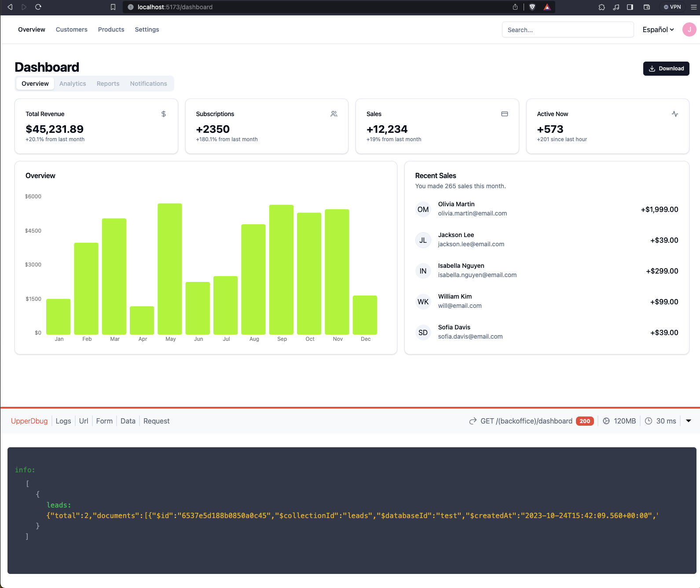Click the 200 status badge
Screen dimensions: 700x588
click(x=585, y=421)
